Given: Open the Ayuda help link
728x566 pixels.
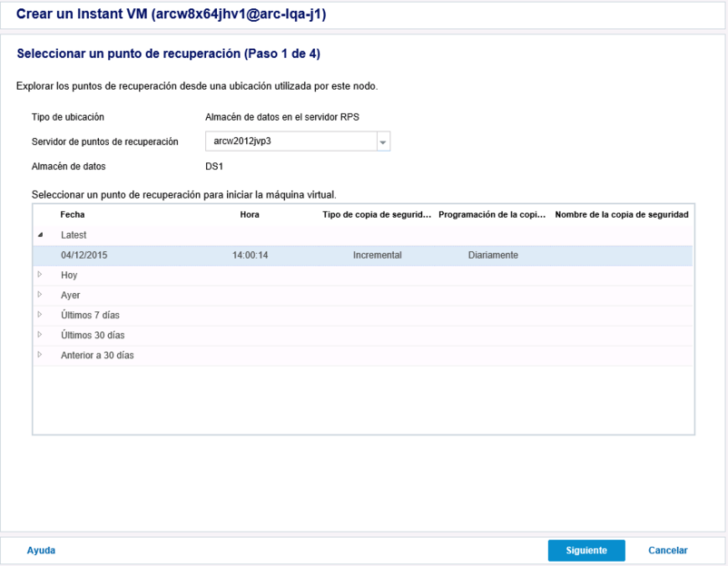Looking at the screenshot, I should click(x=41, y=551).
